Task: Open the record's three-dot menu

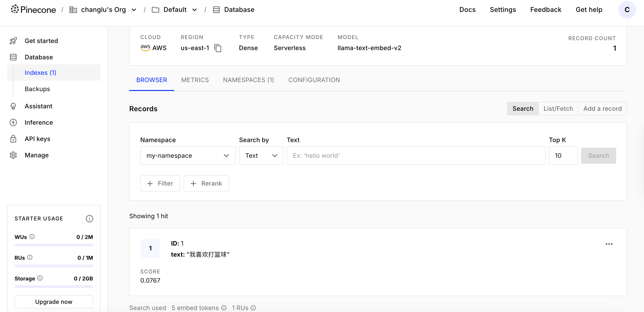Action: [609, 244]
